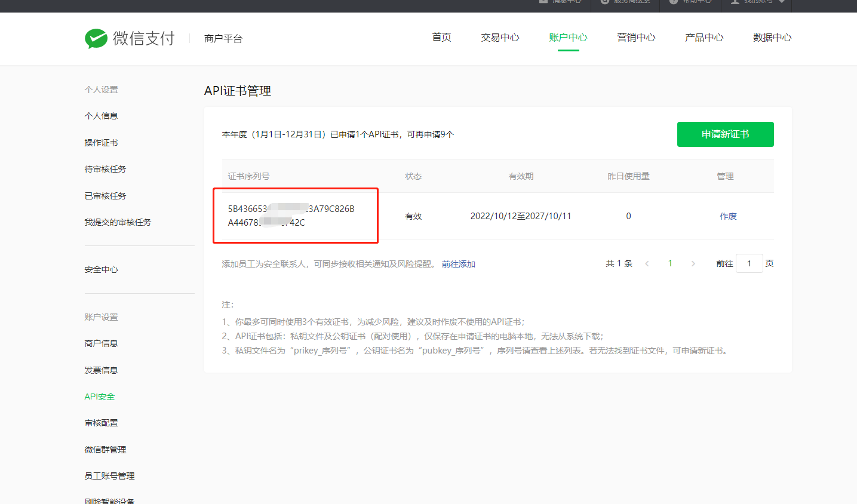Click the 状态 column header
Viewport: 857px width, 504px height.
pyautogui.click(x=413, y=176)
